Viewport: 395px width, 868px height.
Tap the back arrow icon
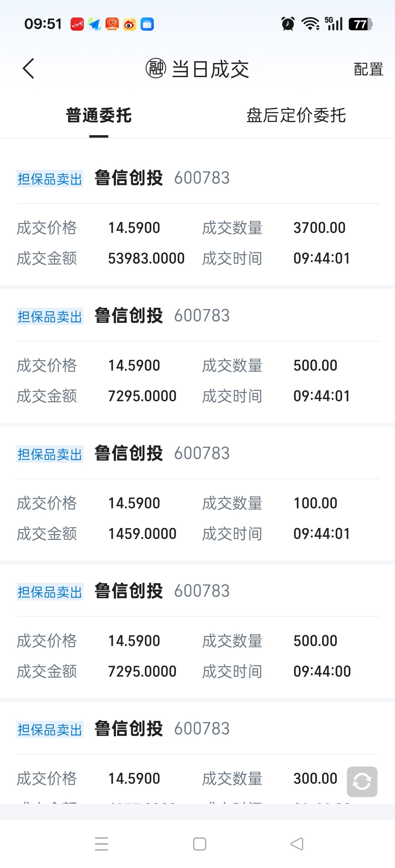[29, 68]
